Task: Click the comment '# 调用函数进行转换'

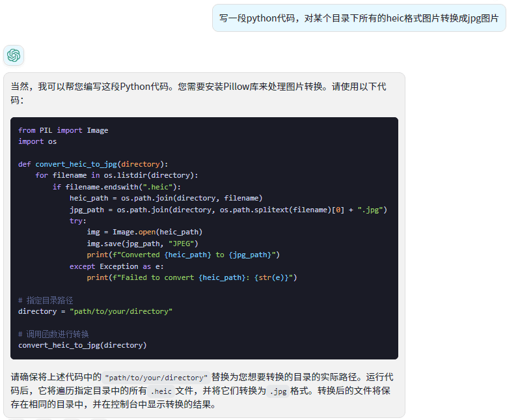Action: [x=53, y=334]
